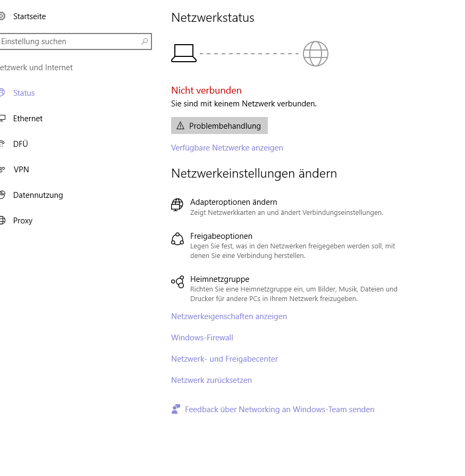465x476 pixels.
Task: Click the laptop computer icon
Action: point(184,53)
